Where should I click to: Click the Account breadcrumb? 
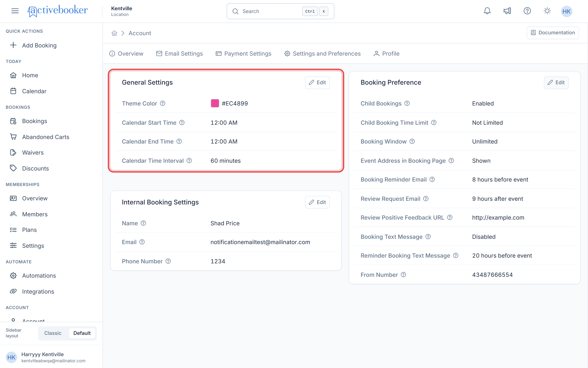pyautogui.click(x=140, y=33)
